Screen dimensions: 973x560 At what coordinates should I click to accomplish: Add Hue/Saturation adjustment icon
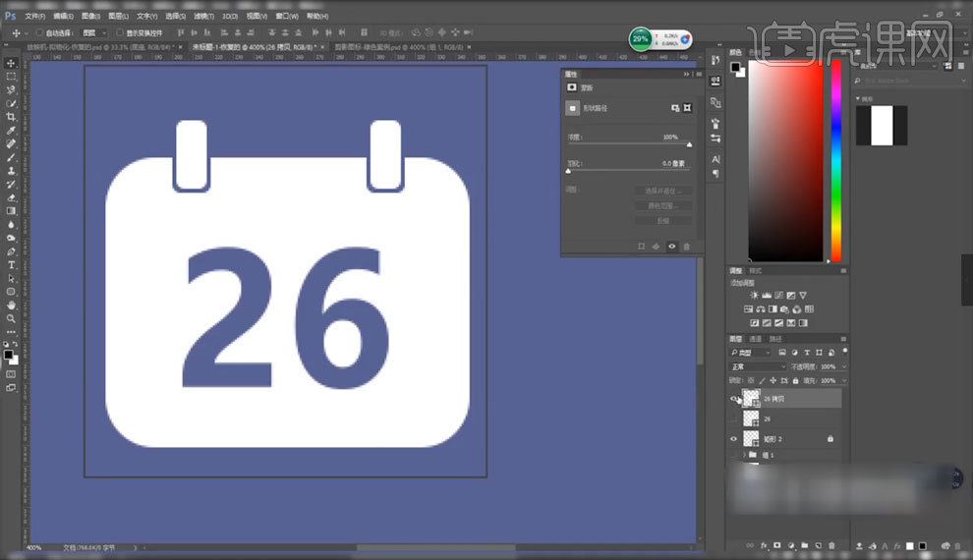[x=748, y=308]
